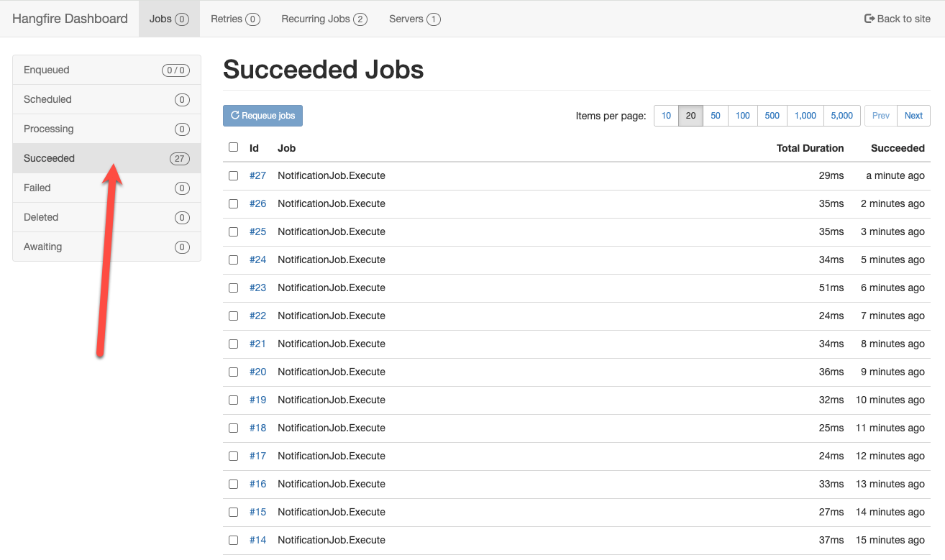The height and width of the screenshot is (560, 945).
Task: Show 10 items per page
Action: pos(666,116)
